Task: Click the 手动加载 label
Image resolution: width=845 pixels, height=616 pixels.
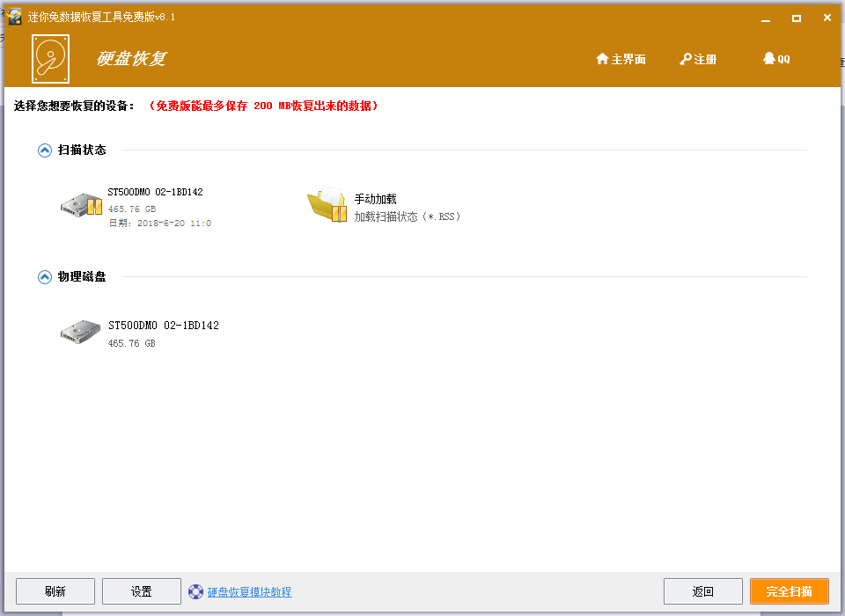Action: coord(375,200)
